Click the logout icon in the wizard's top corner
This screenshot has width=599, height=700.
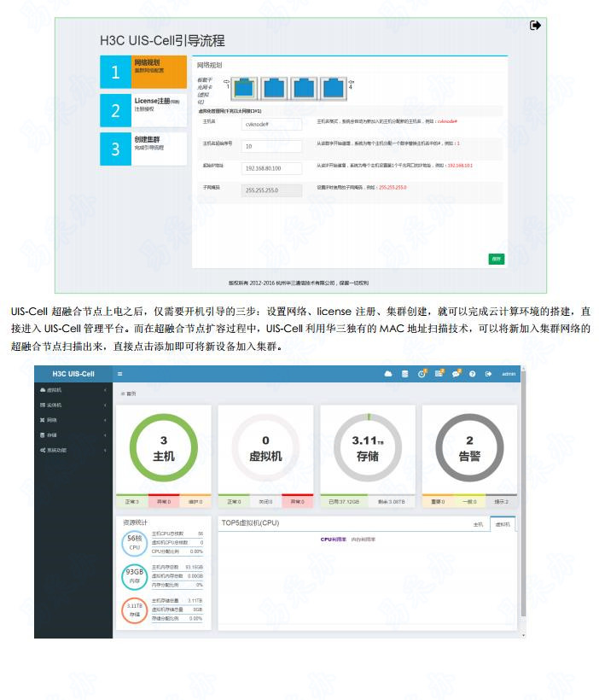[535, 26]
